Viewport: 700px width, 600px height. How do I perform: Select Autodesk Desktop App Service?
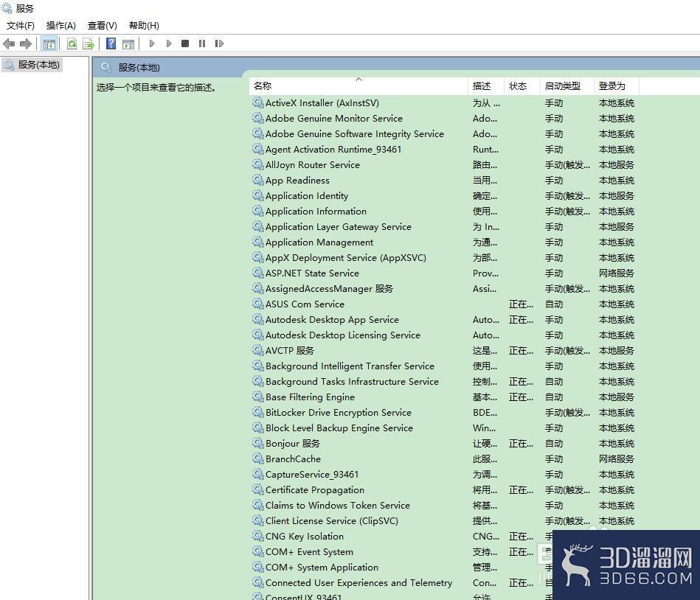pyautogui.click(x=332, y=319)
